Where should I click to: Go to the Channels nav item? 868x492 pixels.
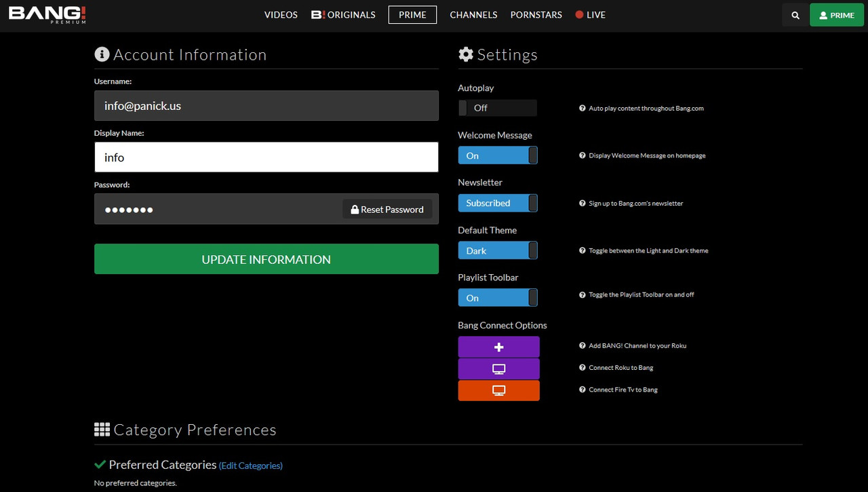473,15
